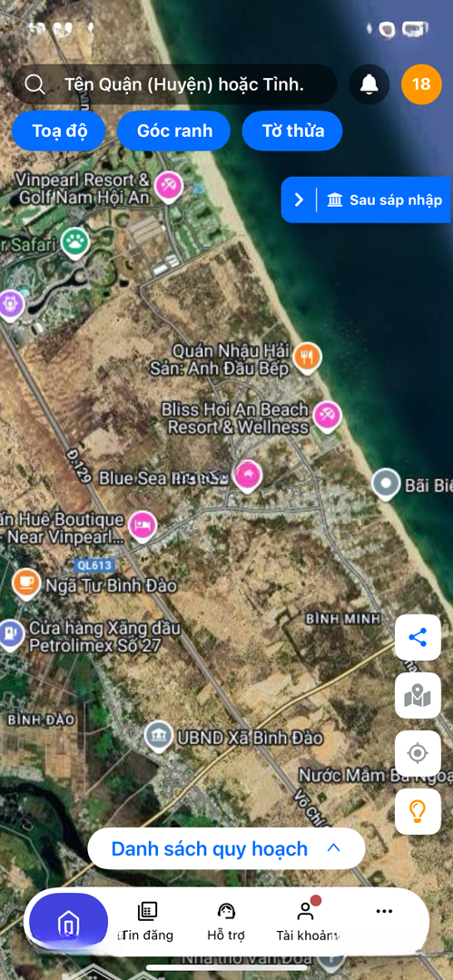Tap the UBND Xã Bình Đào marker
This screenshot has width=453, height=980.
[x=159, y=737]
